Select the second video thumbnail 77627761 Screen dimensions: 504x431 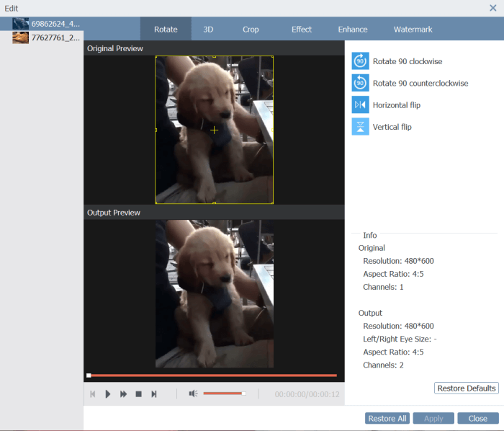pyautogui.click(x=46, y=37)
